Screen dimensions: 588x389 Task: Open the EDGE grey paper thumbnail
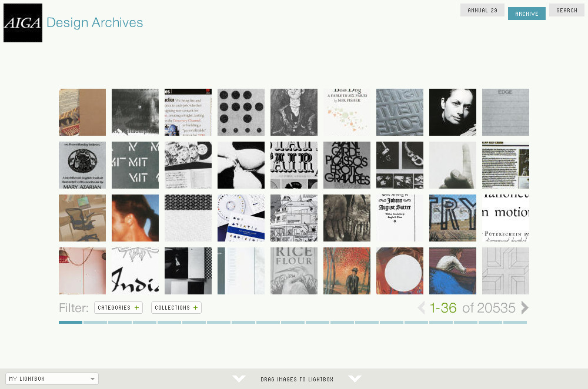click(506, 112)
